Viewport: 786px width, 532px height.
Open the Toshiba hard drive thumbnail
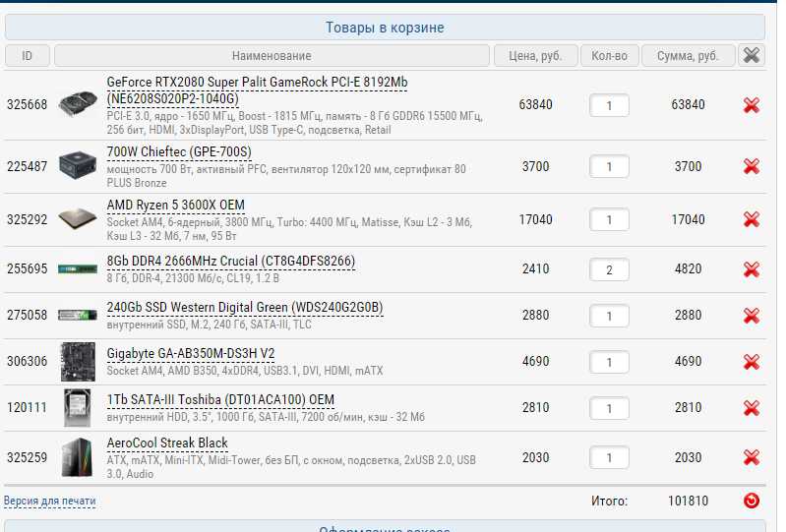pyautogui.click(x=78, y=408)
